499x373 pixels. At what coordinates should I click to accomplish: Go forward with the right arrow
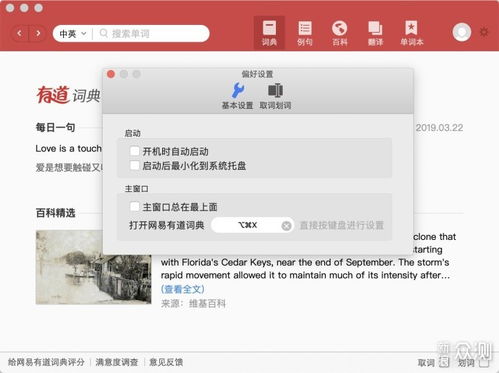point(38,33)
